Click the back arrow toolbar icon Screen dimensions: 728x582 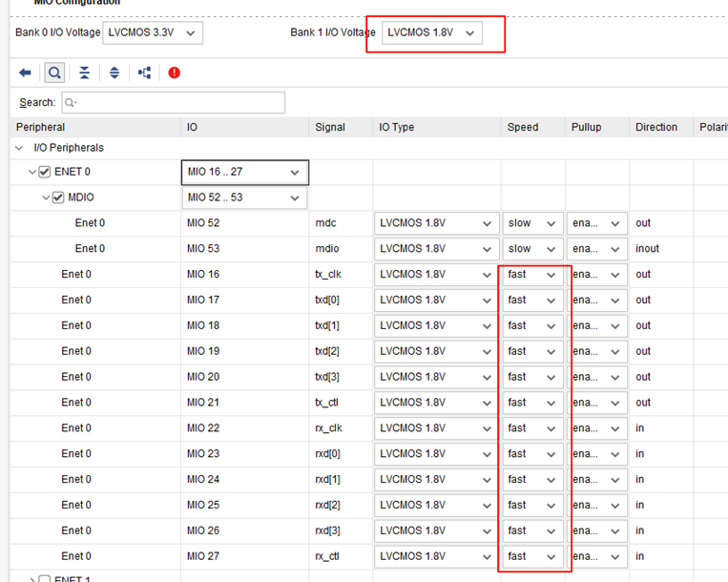25,73
